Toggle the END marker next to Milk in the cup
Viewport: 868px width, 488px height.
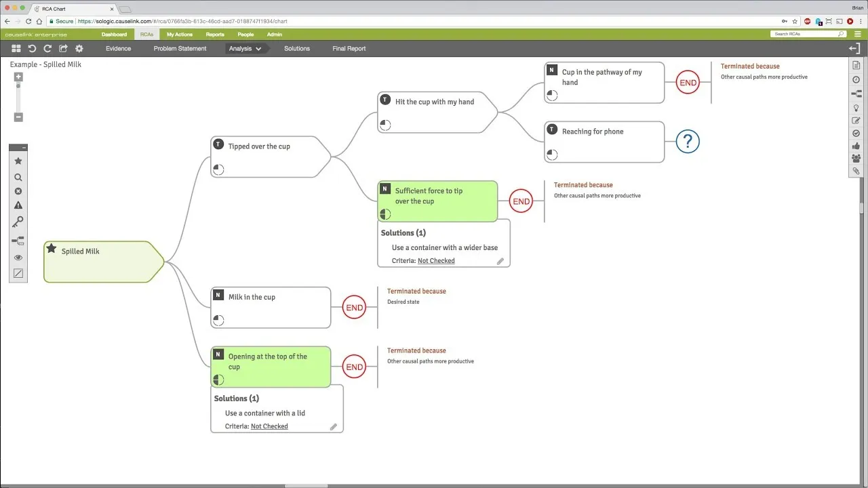click(355, 308)
